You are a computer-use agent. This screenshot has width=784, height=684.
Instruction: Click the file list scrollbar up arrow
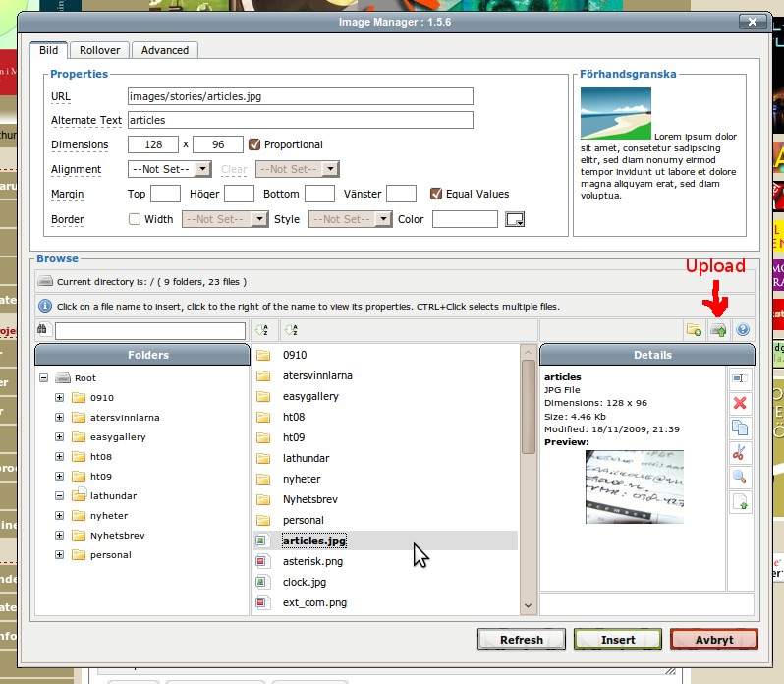point(528,352)
